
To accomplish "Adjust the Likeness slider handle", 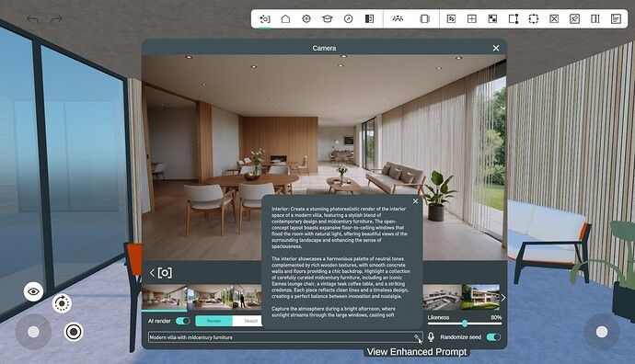I will click(465, 324).
